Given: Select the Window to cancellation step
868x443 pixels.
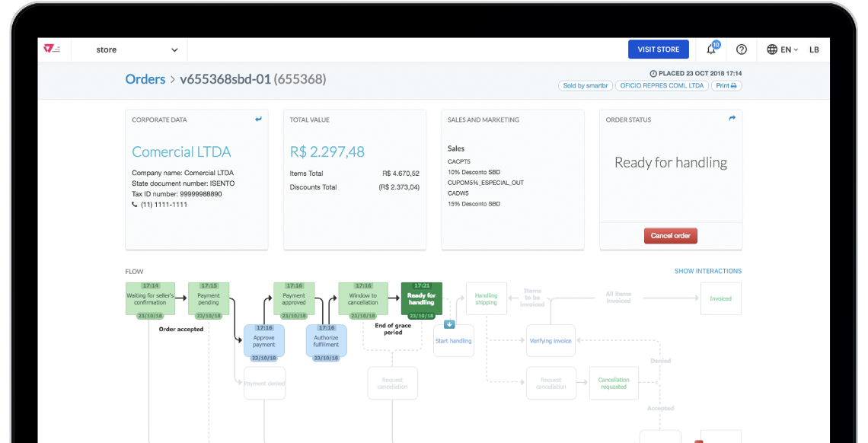Looking at the screenshot, I should [x=363, y=298].
